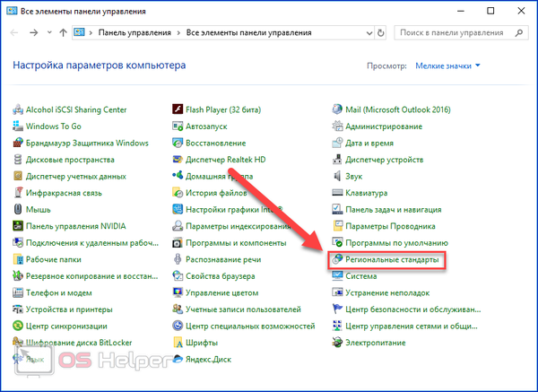
Task: Focus the Поиск в панели управления field
Action: pos(461,33)
